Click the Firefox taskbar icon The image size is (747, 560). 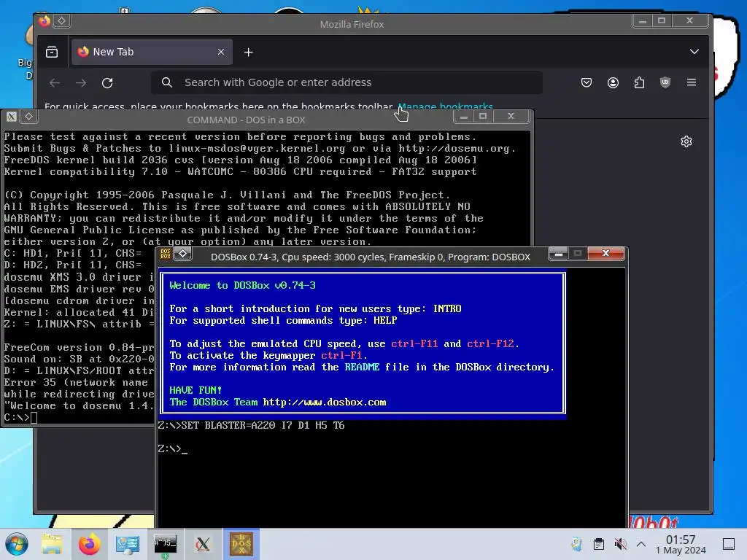pyautogui.click(x=90, y=544)
